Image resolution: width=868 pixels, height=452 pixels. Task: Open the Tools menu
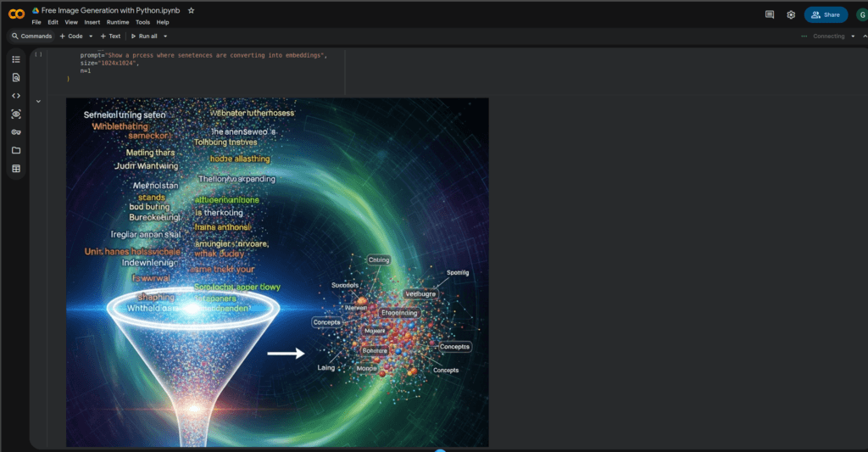(142, 22)
